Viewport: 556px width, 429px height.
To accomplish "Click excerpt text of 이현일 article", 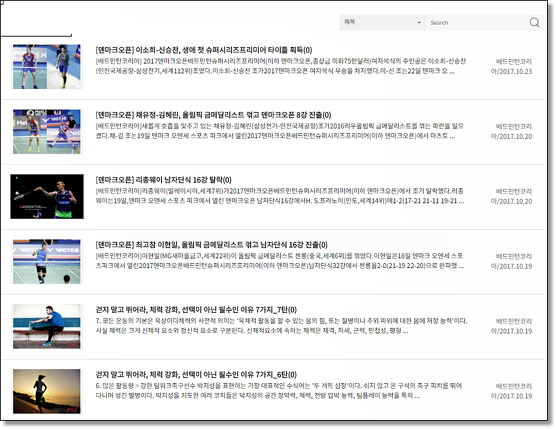I will pyautogui.click(x=280, y=261).
